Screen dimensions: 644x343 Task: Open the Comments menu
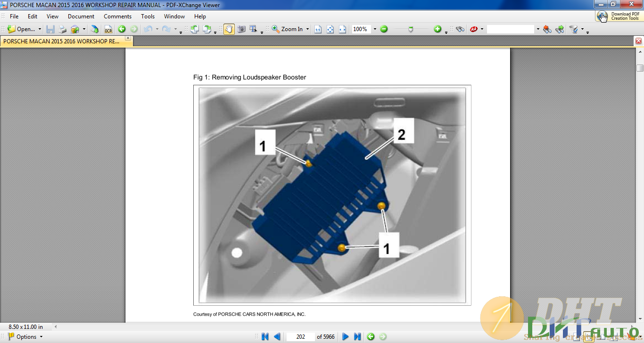(117, 16)
